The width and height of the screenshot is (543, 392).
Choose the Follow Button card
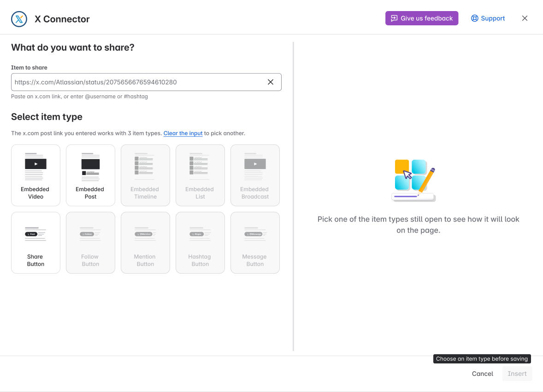(x=90, y=243)
